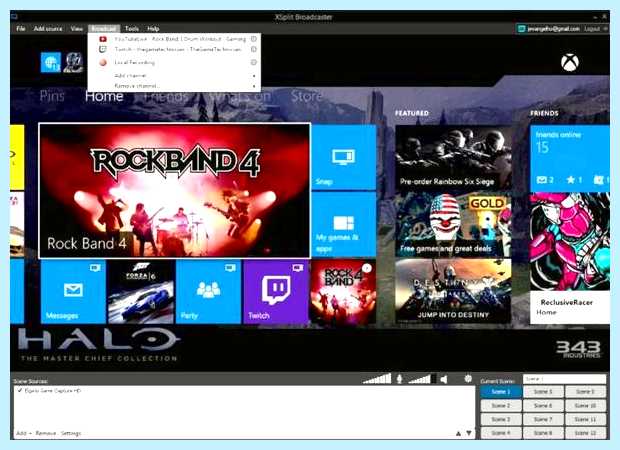Viewport: 620px width, 450px height.
Task: Switch to the Scene 8 button
Action: point(543,433)
